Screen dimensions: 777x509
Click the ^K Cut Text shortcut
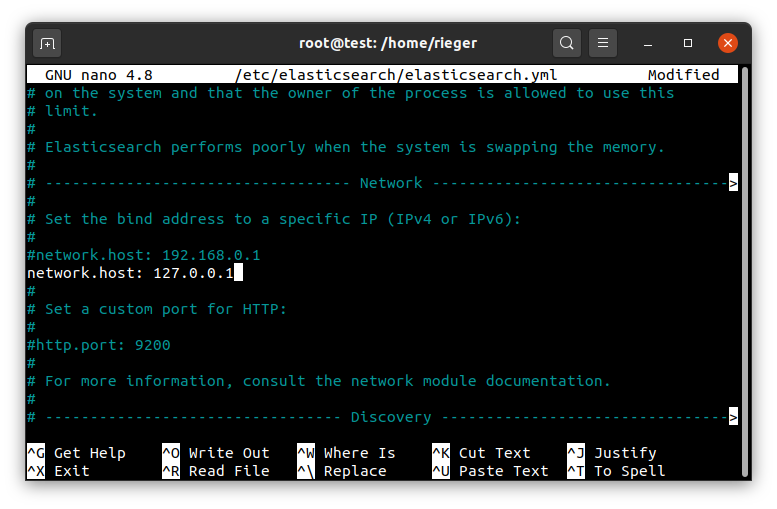tap(481, 452)
